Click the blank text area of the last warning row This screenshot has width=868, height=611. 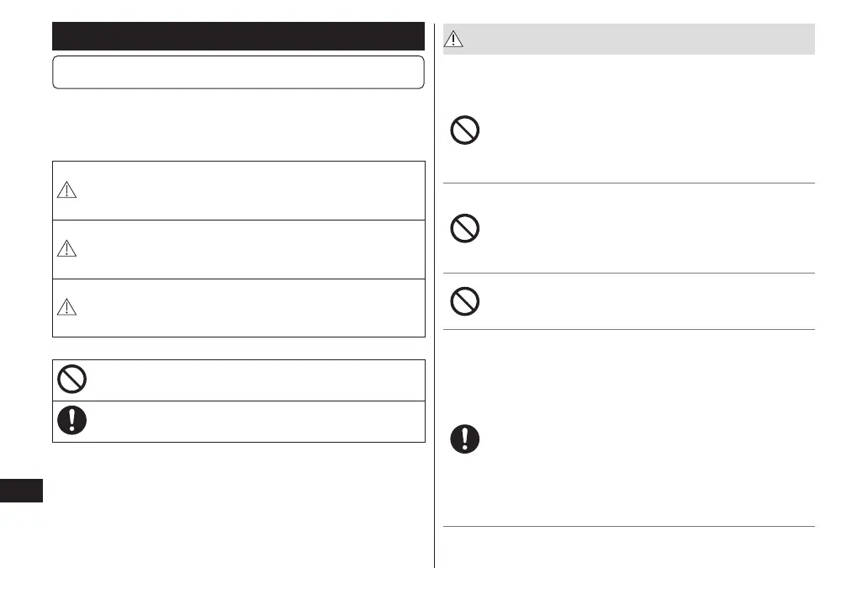coord(252,308)
